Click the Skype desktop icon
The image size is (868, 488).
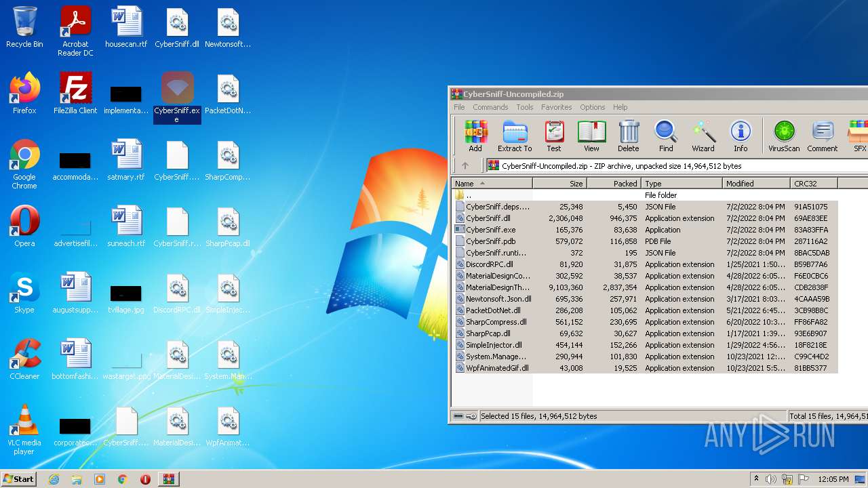[x=24, y=293]
